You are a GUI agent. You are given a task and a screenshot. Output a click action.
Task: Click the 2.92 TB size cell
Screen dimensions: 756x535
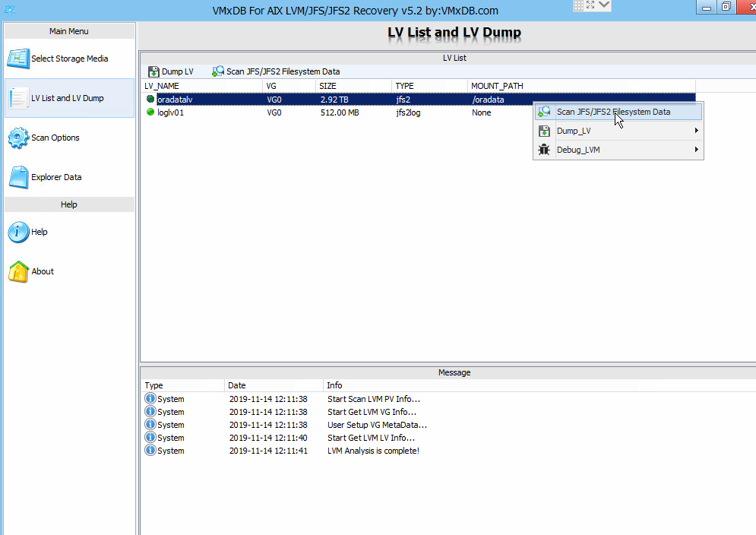[334, 100]
